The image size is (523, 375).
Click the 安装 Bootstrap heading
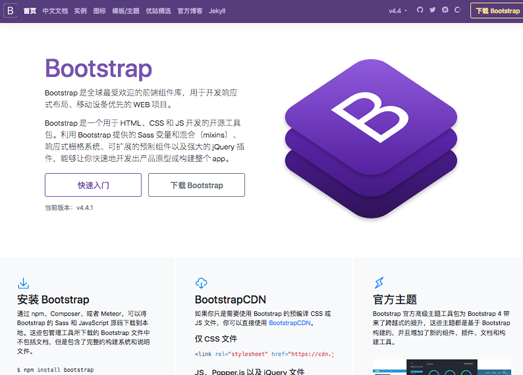pos(53,299)
